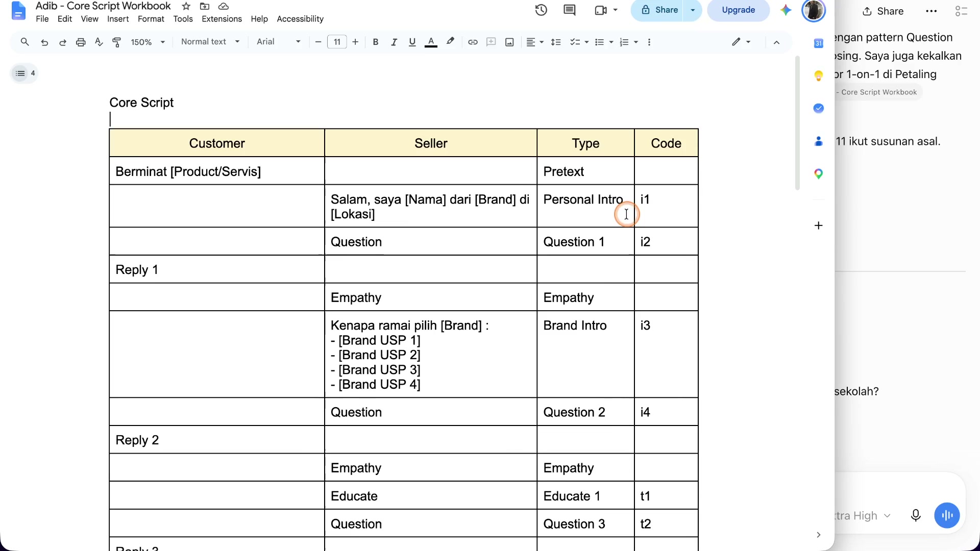980x551 pixels.
Task: Open the highlight color picker
Action: click(450, 42)
